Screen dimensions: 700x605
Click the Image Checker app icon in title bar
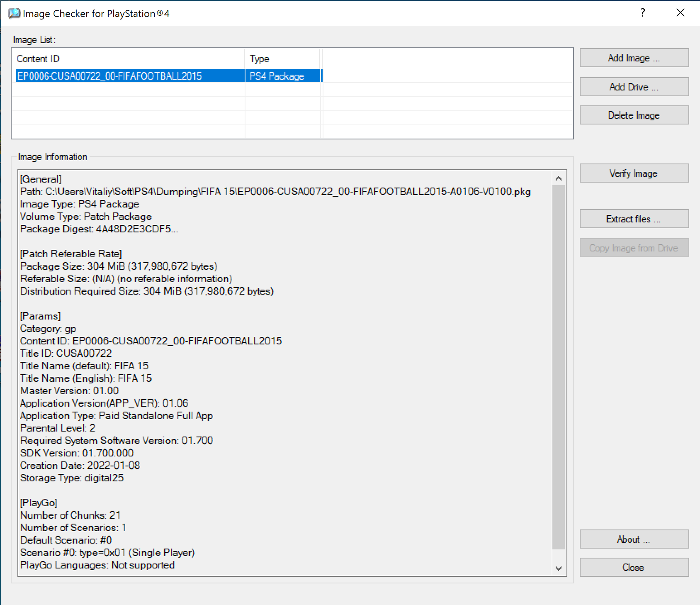(x=14, y=13)
